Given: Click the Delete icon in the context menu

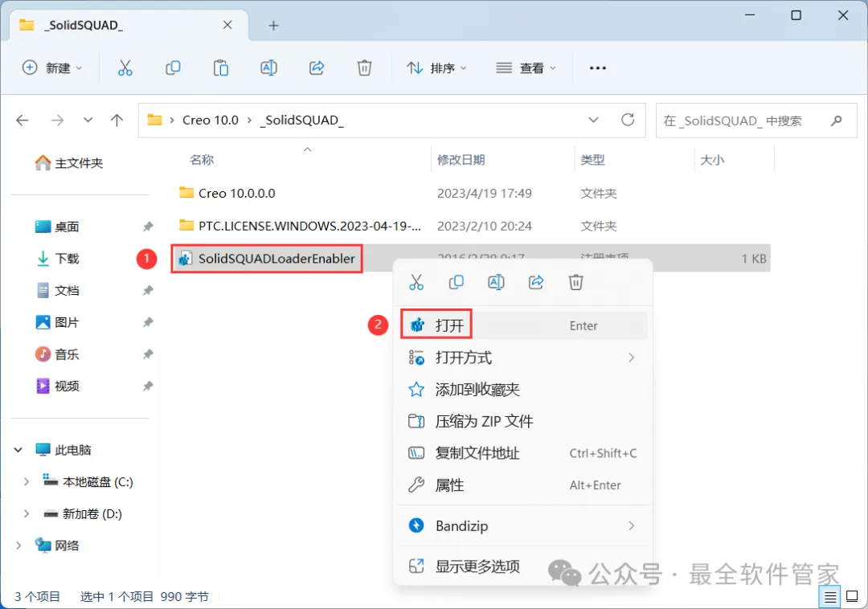Looking at the screenshot, I should (575, 282).
